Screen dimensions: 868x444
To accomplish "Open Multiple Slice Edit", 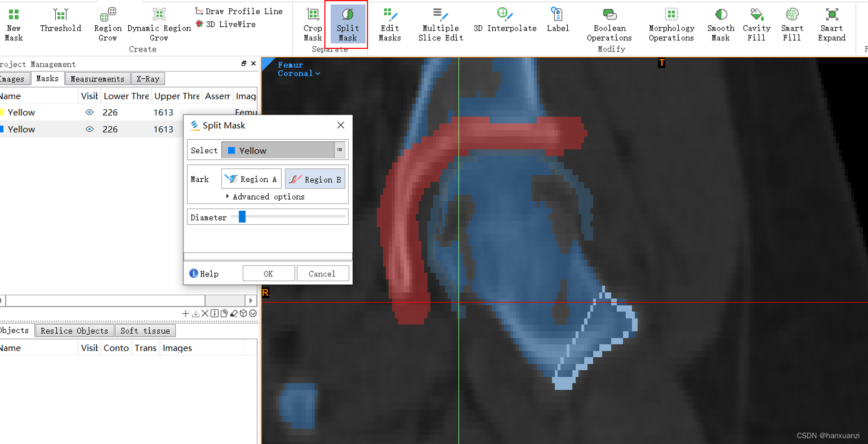I will pyautogui.click(x=441, y=24).
